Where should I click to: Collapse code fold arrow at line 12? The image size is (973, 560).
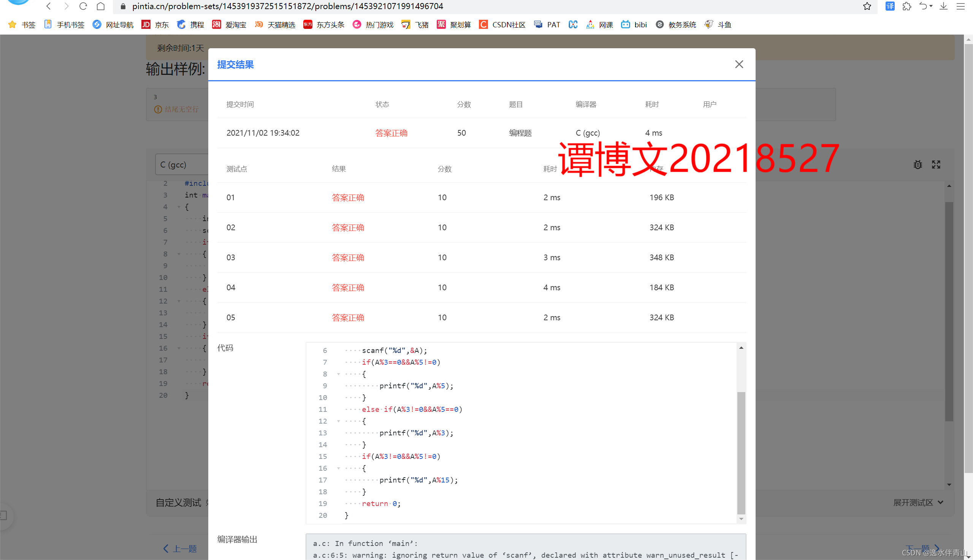(338, 421)
